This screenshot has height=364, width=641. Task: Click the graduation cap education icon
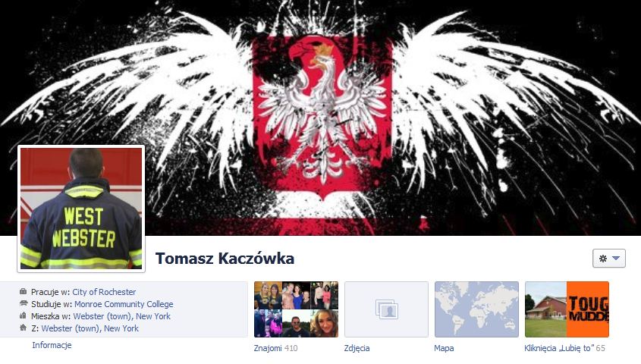pyautogui.click(x=24, y=303)
